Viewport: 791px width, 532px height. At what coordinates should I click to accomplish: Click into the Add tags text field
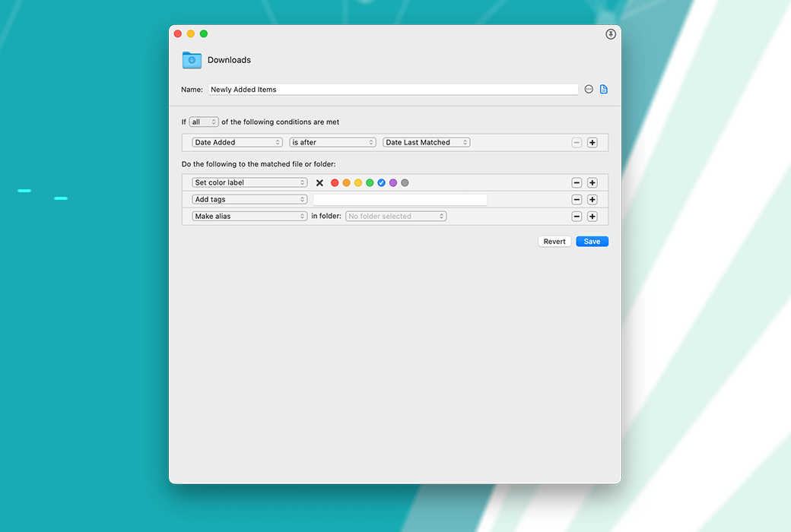400,200
